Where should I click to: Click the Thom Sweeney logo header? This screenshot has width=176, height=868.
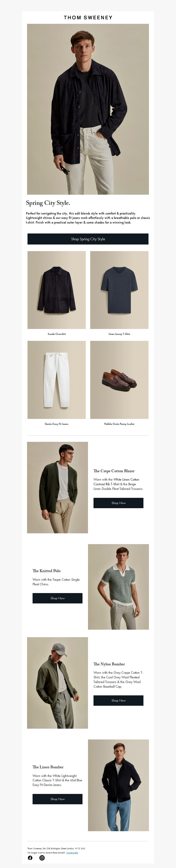click(88, 17)
